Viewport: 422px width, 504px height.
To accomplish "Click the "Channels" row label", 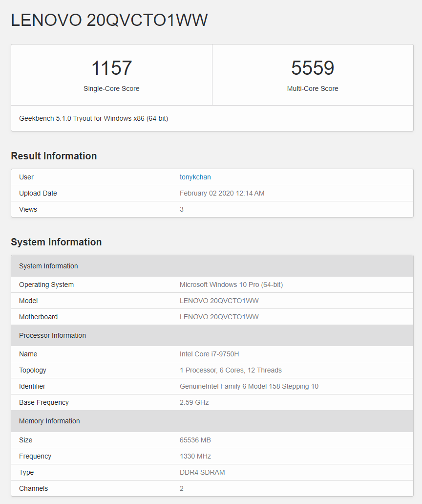I will point(33,488).
